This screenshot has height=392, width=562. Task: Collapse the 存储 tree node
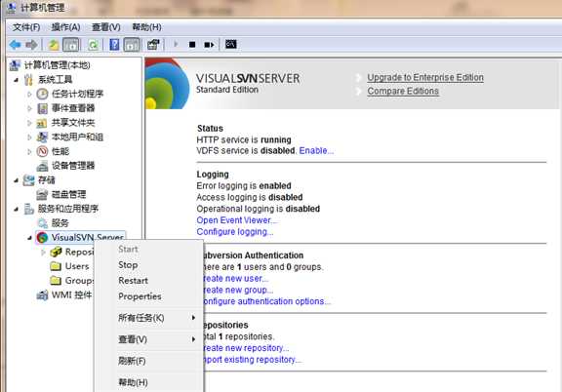click(x=17, y=180)
